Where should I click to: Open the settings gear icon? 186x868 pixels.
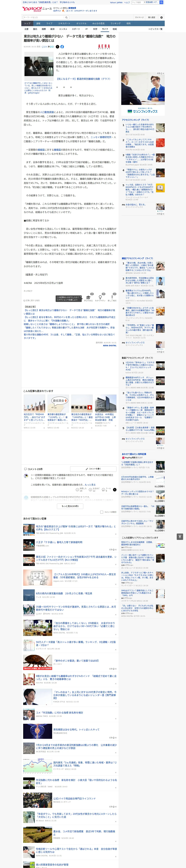point(161,17)
